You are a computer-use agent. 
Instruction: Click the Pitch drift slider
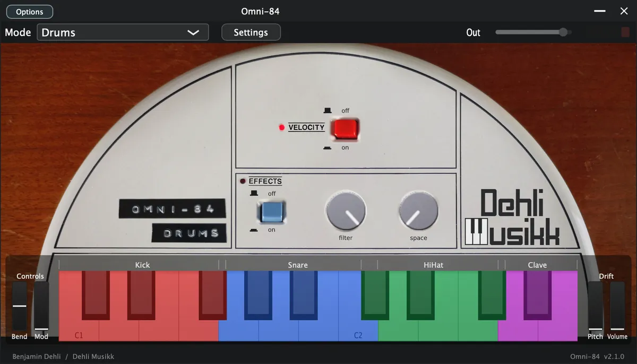tap(596, 306)
